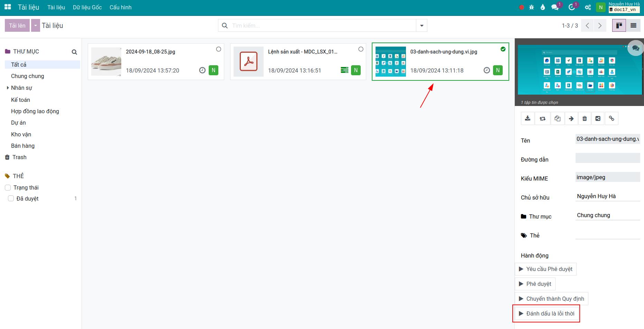Click the Tải lên upload button
This screenshot has height=329, width=644.
click(17, 26)
